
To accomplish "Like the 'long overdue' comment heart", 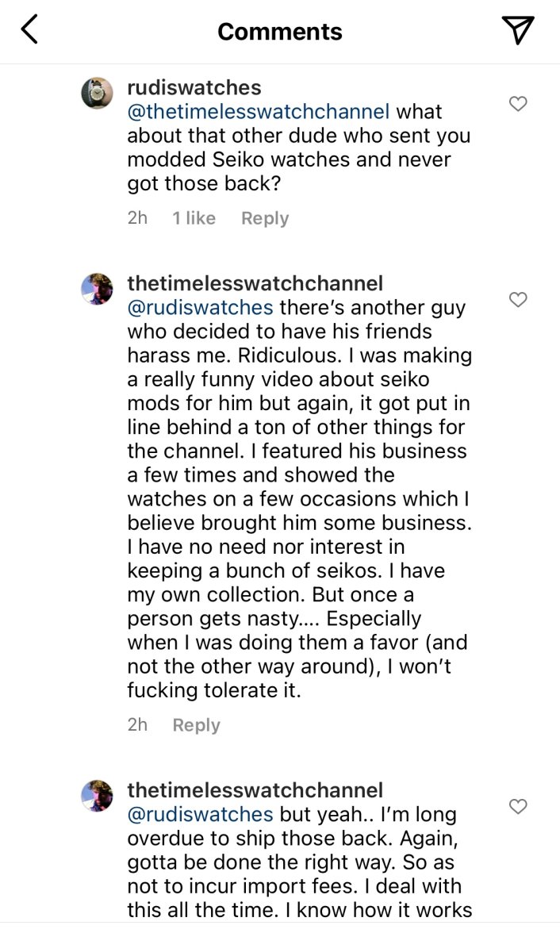I will [x=518, y=807].
